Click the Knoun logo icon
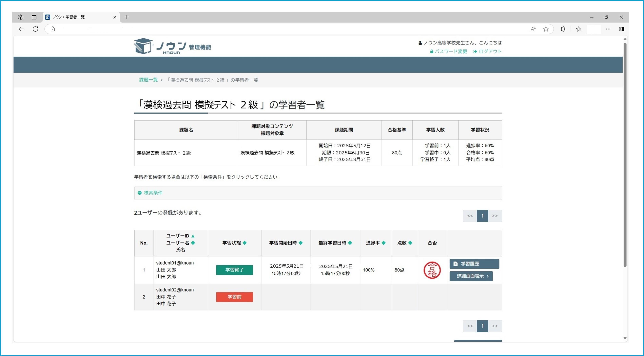This screenshot has height=356, width=644. pos(144,46)
